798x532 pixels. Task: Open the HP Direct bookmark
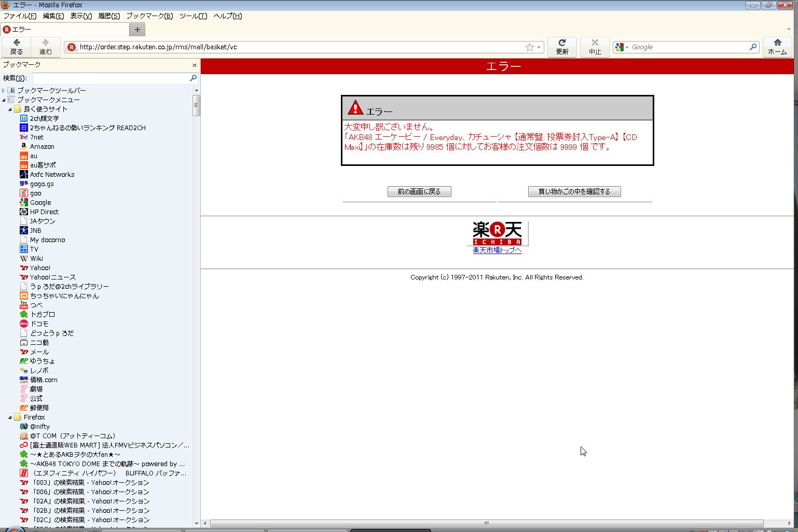click(39, 212)
